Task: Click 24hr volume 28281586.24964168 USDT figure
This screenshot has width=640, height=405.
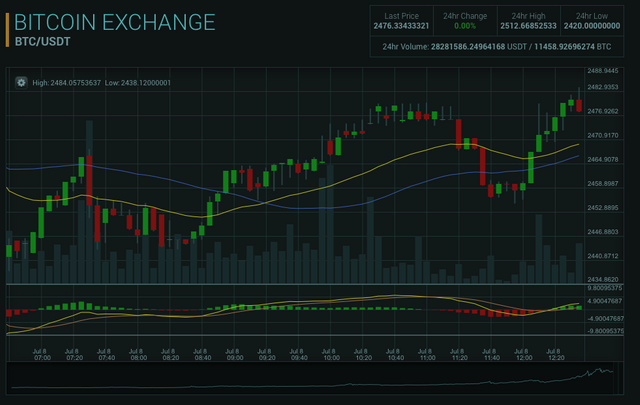Action: tap(479, 47)
